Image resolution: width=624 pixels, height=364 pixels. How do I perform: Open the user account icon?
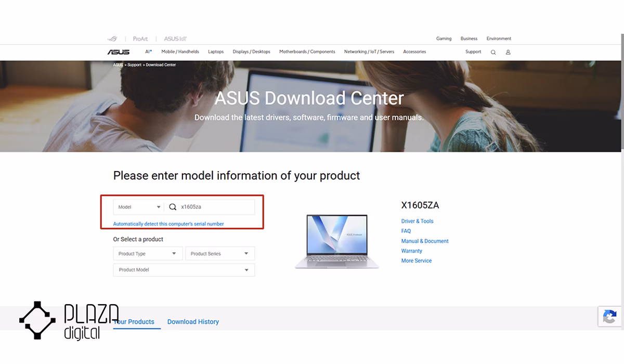508,52
